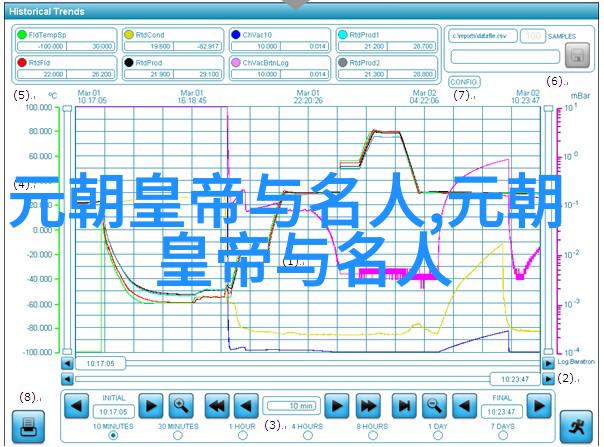Select the 7 DAYS radio button
This screenshot has height=447, width=604.
[x=503, y=435]
